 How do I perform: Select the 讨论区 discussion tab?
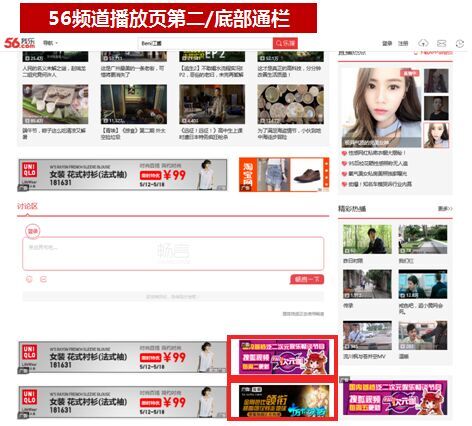[27, 206]
